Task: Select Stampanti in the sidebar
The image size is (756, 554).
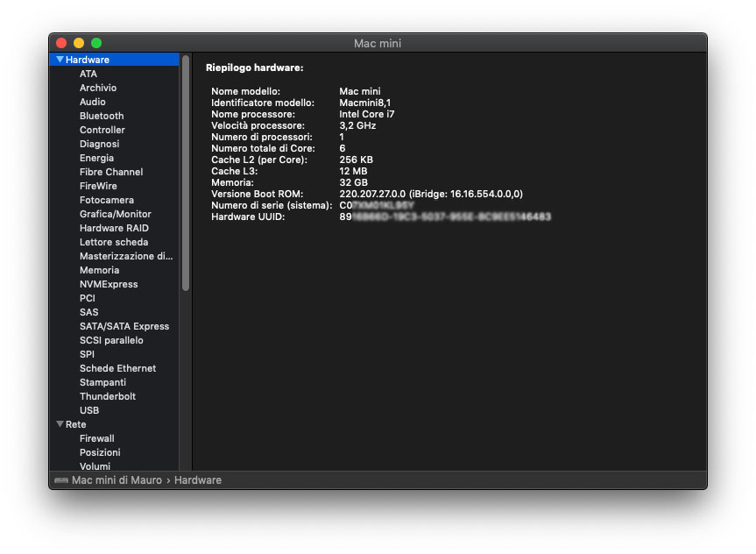Action: pyautogui.click(x=102, y=382)
